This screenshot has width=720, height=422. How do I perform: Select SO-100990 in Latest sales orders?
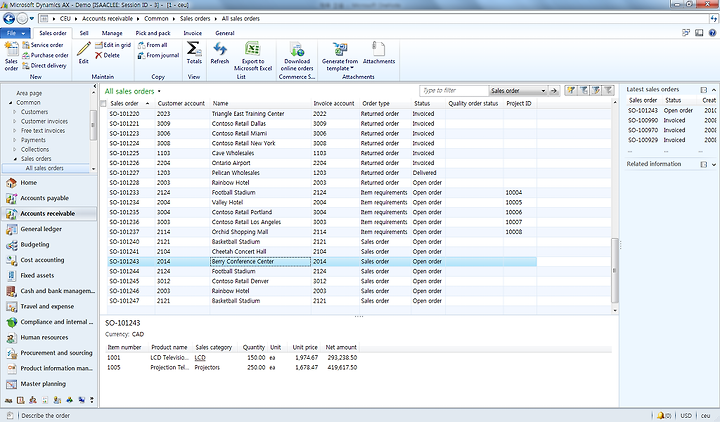[642, 120]
